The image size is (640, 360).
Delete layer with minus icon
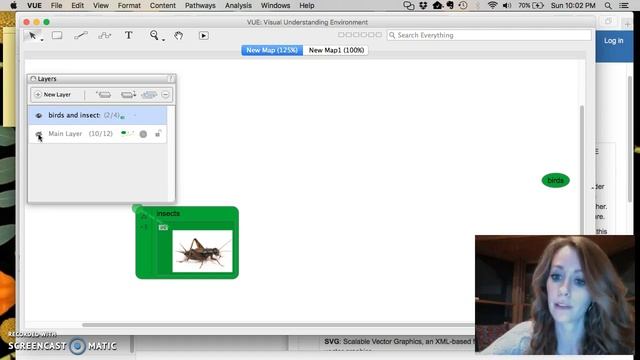point(165,95)
